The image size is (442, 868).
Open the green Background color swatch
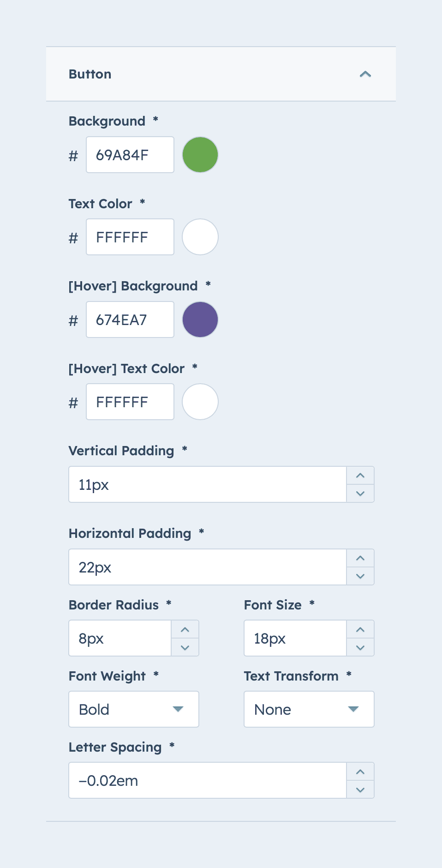click(200, 155)
